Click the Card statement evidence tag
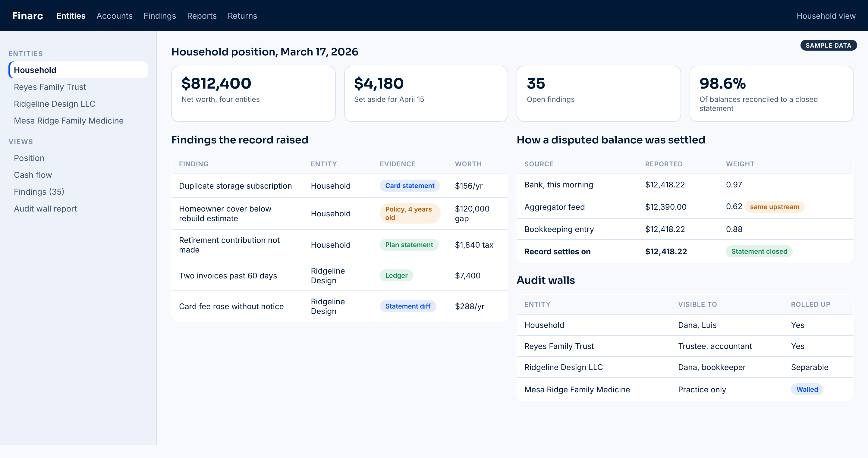Image resolution: width=868 pixels, height=458 pixels. click(x=410, y=186)
